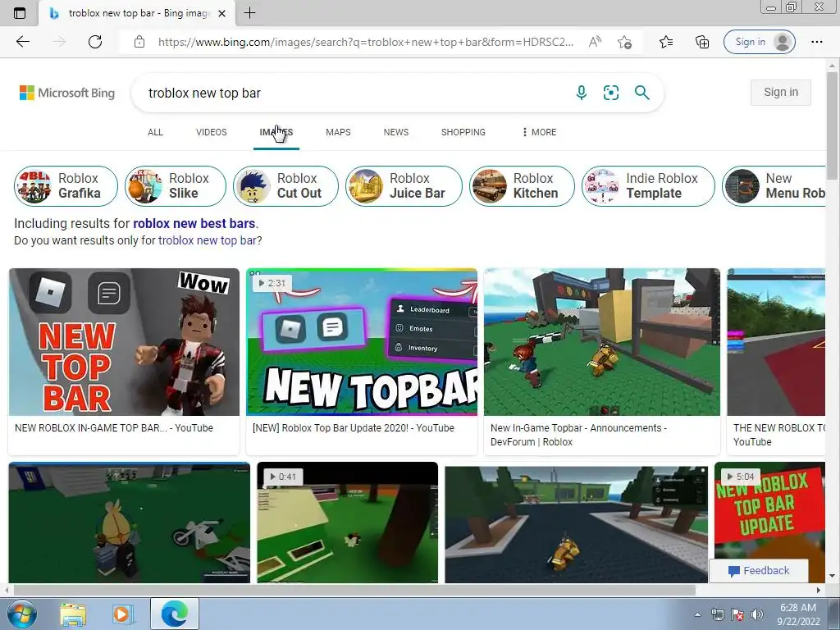Open the Feedback button

point(759,571)
